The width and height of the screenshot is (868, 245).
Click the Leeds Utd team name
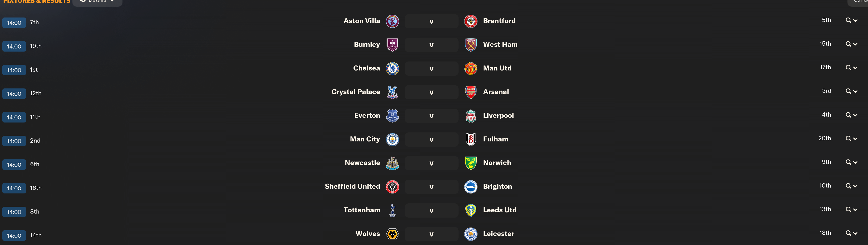(x=499, y=210)
